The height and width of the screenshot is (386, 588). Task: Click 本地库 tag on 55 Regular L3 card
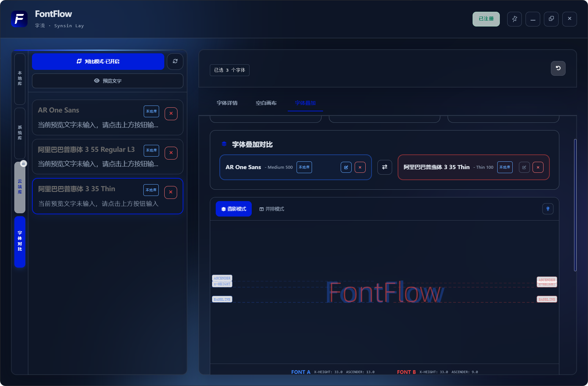coord(151,150)
